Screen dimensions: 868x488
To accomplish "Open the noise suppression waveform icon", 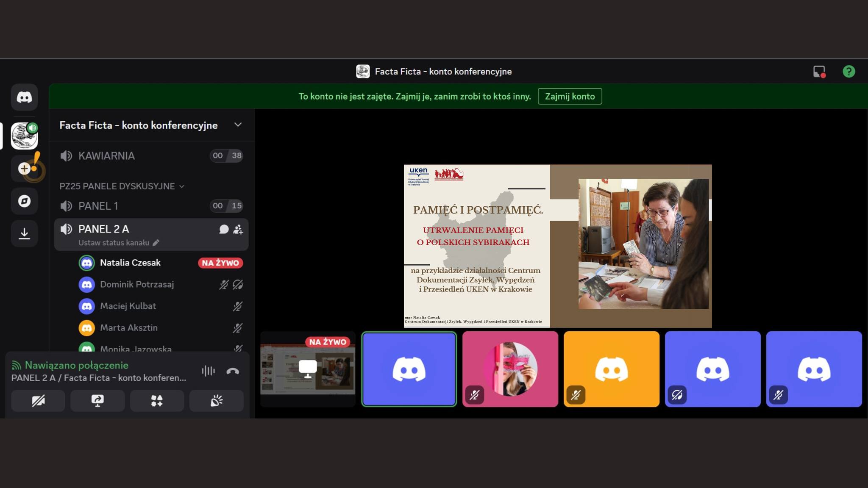I will 208,372.
